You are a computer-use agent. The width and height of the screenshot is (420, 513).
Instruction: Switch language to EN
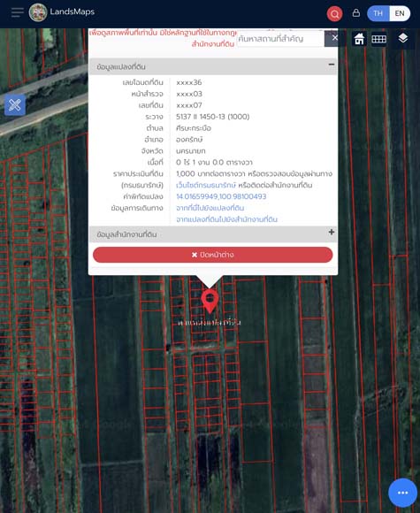coord(400,13)
